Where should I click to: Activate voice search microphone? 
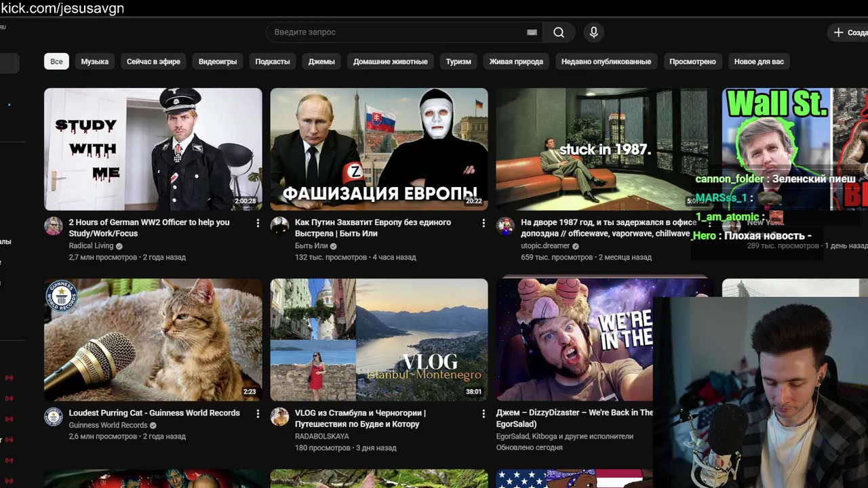tap(594, 33)
